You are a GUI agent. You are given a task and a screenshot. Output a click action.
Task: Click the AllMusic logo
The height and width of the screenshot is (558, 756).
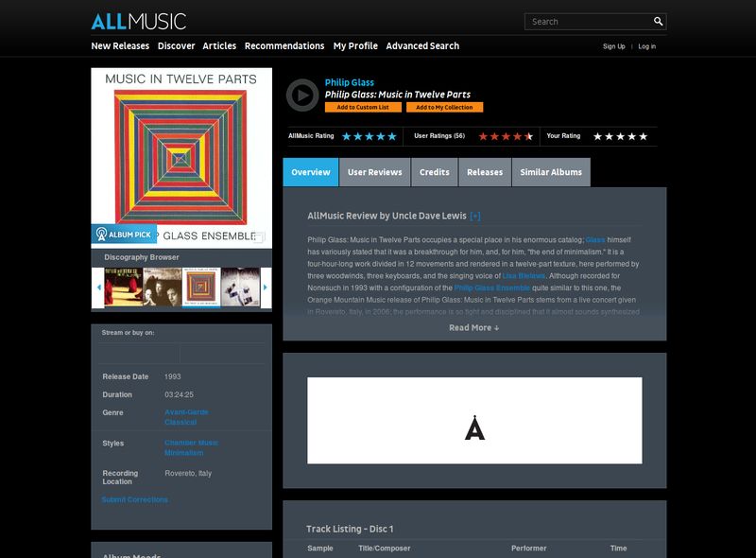pyautogui.click(x=138, y=22)
